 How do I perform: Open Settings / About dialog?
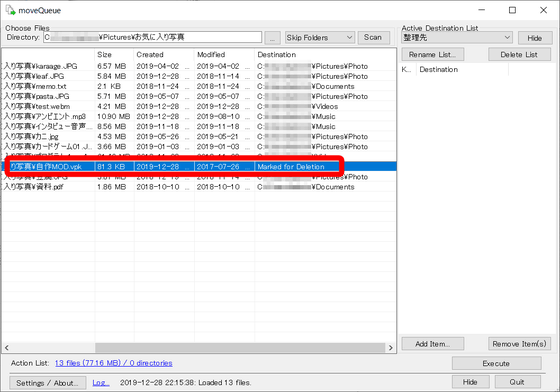tap(48, 383)
